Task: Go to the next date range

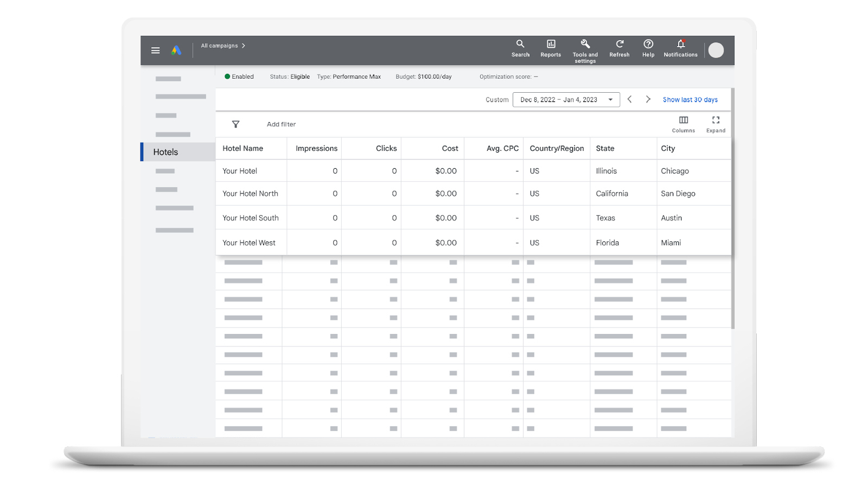Action: [648, 99]
